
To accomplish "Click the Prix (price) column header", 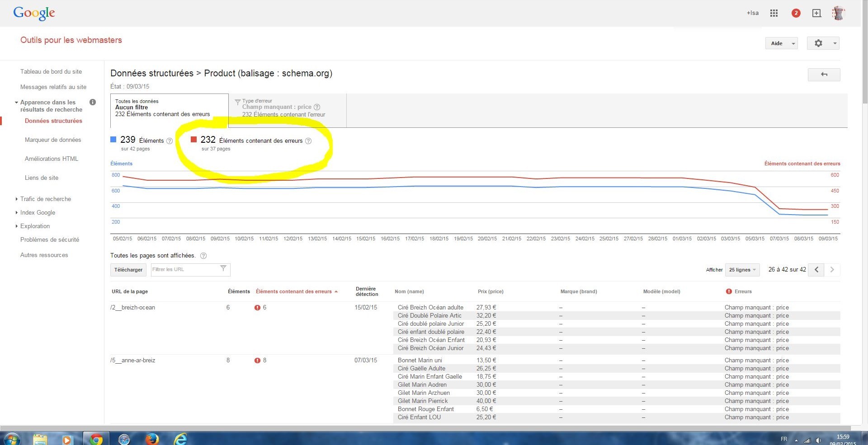I will tap(491, 291).
